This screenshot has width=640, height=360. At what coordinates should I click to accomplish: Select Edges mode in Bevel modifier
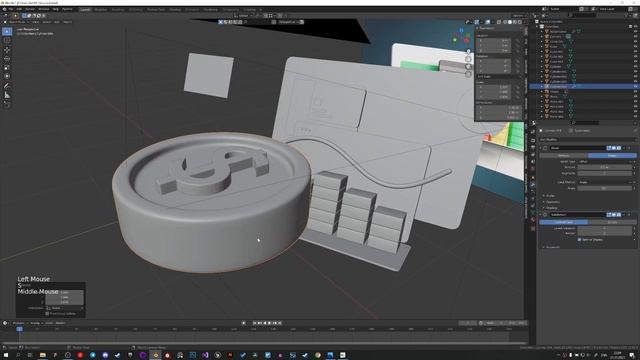coord(612,156)
